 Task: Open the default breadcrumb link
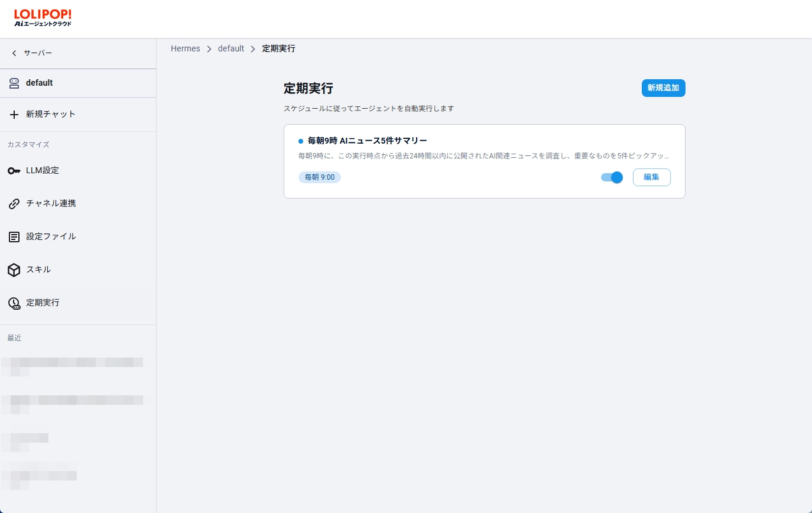click(x=231, y=48)
